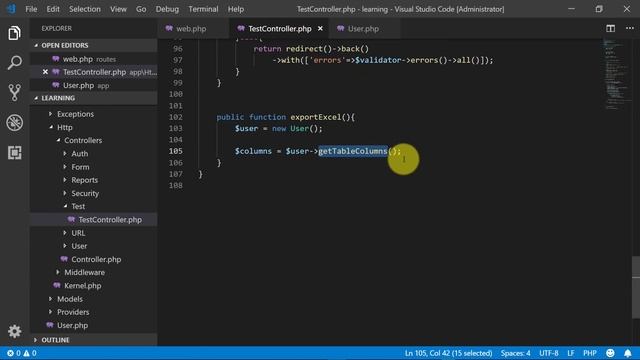This screenshot has height=360, width=640.
Task: Expand the Exceptions folder
Action: click(x=75, y=114)
